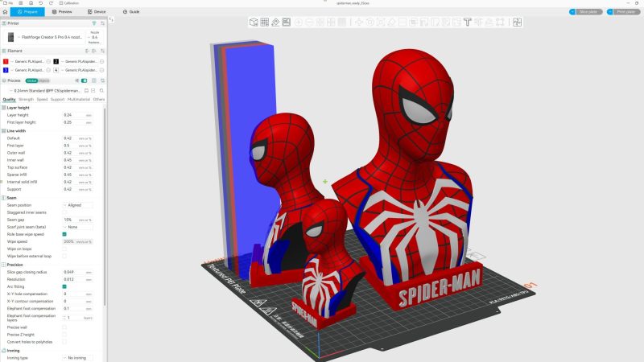
Task: Uncheck Role base wipe speed checkbox
Action: pos(64,234)
